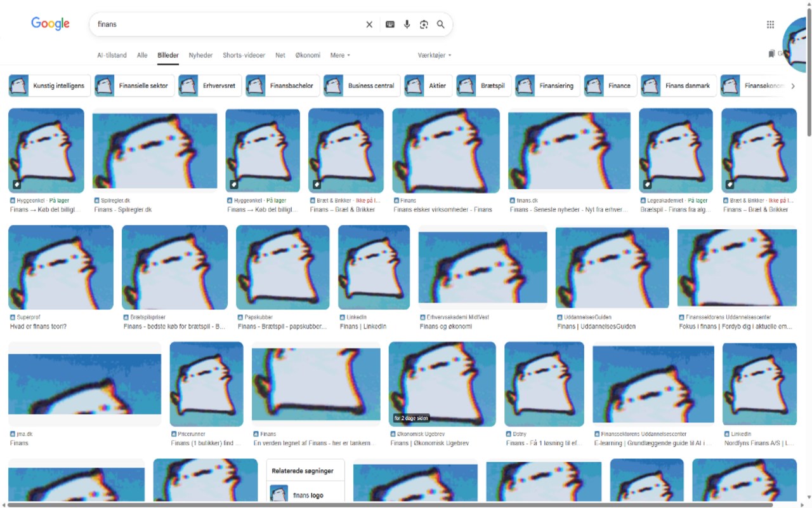Open the Dstny image thumbnail
812x508 pixels.
click(x=544, y=384)
